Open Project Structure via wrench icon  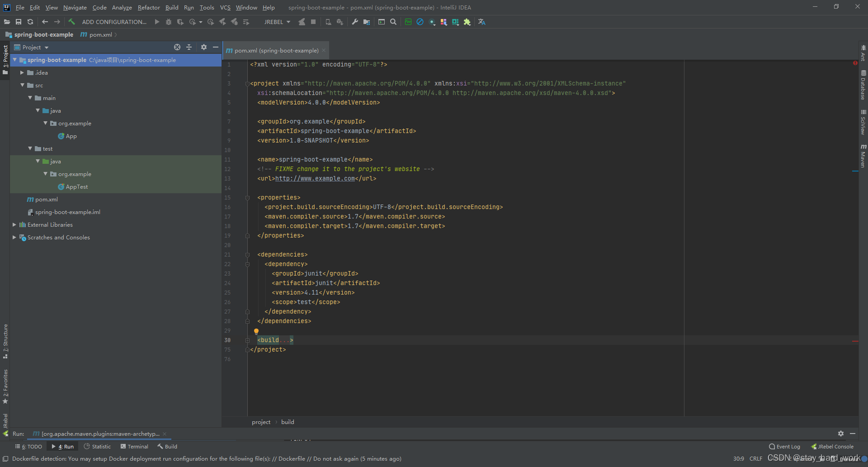click(x=355, y=22)
